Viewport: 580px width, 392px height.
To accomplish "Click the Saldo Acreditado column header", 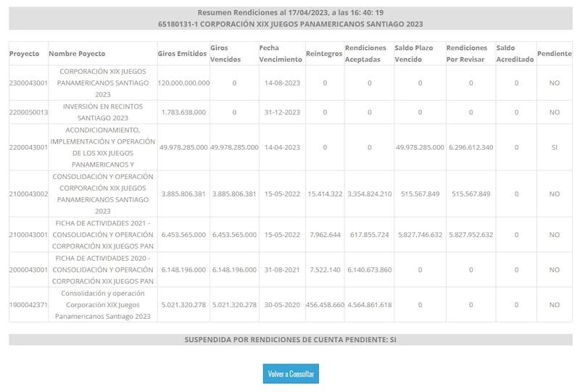I will 515,54.
